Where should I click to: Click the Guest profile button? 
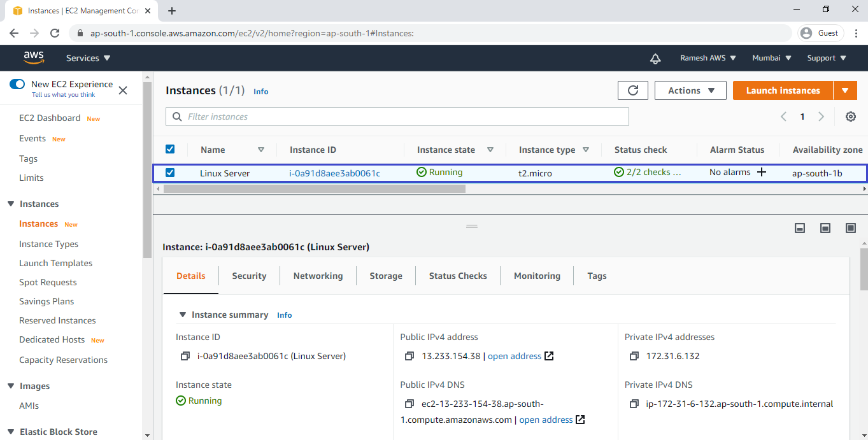tap(821, 33)
